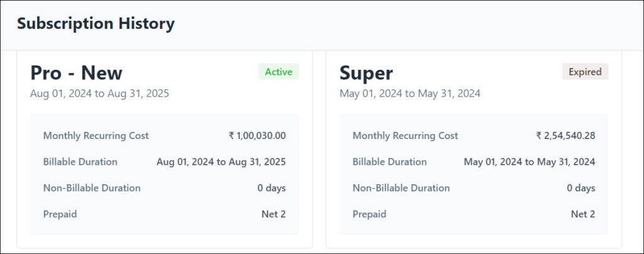Click 0 days value in Super card
644x254 pixels.
tap(580, 188)
